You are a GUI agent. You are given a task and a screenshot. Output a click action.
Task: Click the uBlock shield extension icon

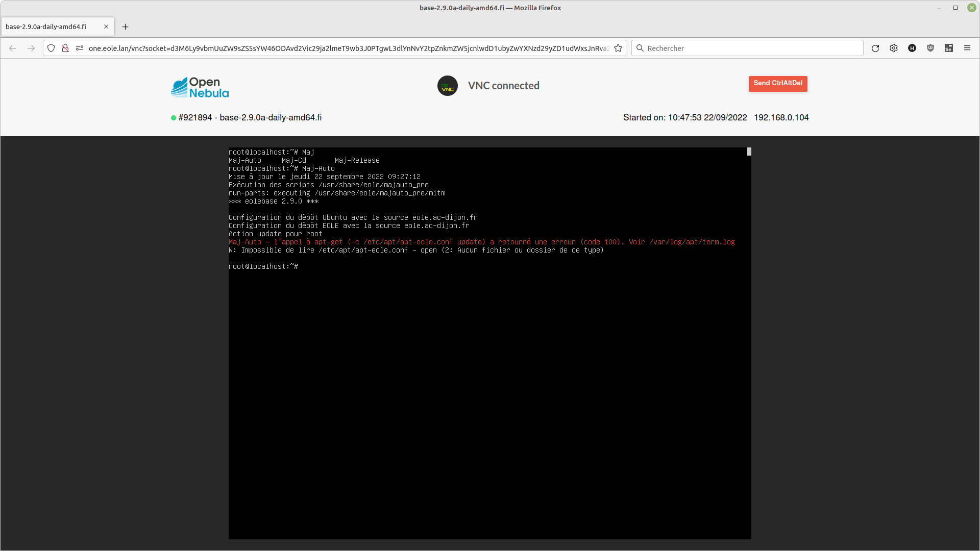(930, 48)
